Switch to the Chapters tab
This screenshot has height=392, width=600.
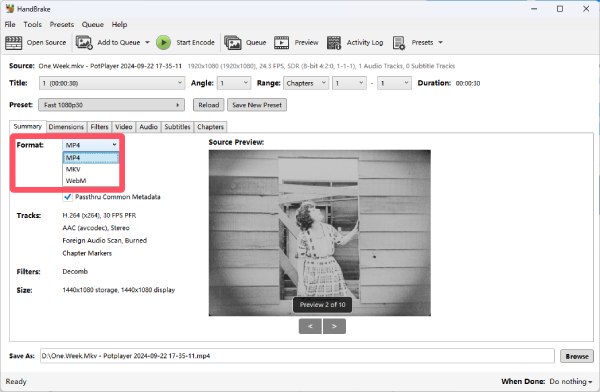click(x=210, y=127)
